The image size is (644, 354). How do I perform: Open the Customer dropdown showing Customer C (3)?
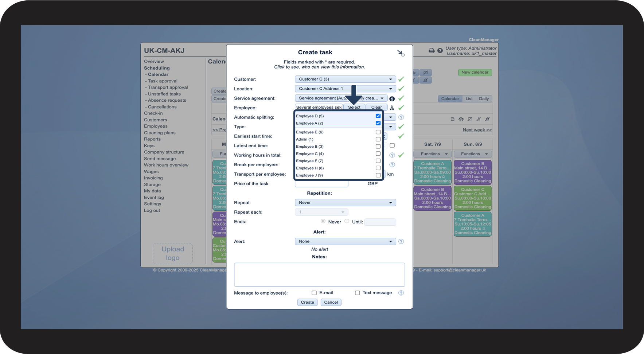click(345, 79)
